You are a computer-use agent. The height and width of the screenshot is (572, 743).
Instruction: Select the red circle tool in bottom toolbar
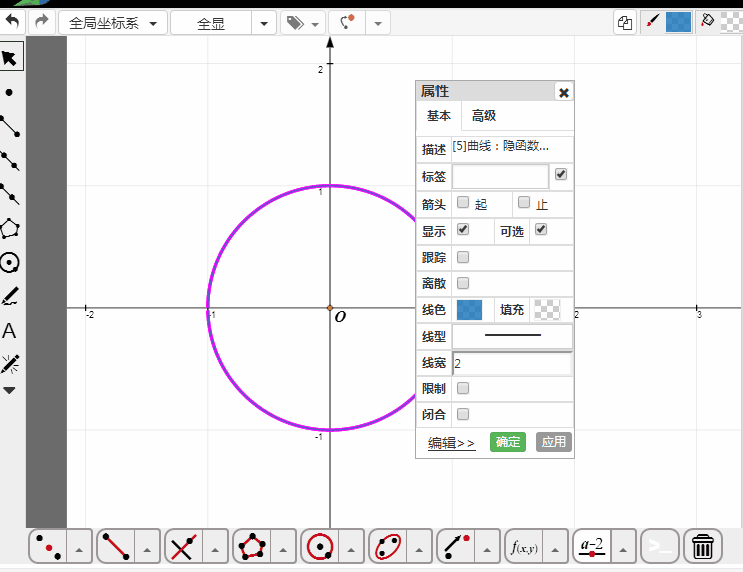pyautogui.click(x=320, y=547)
